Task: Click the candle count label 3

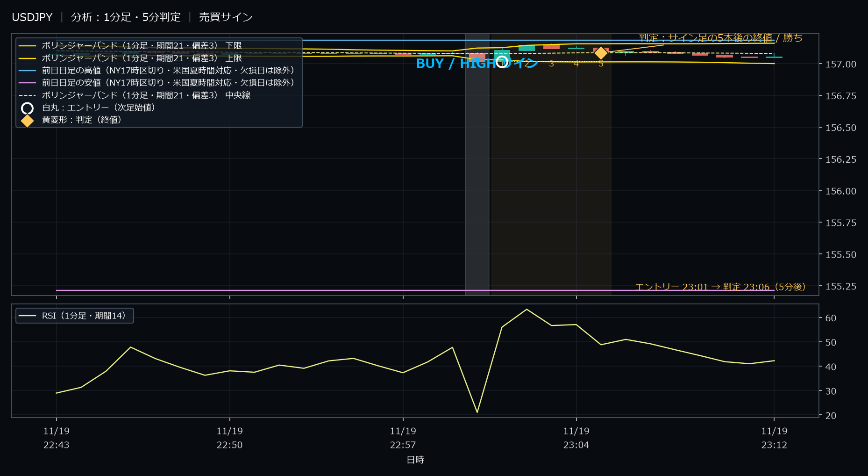Action: coord(551,64)
